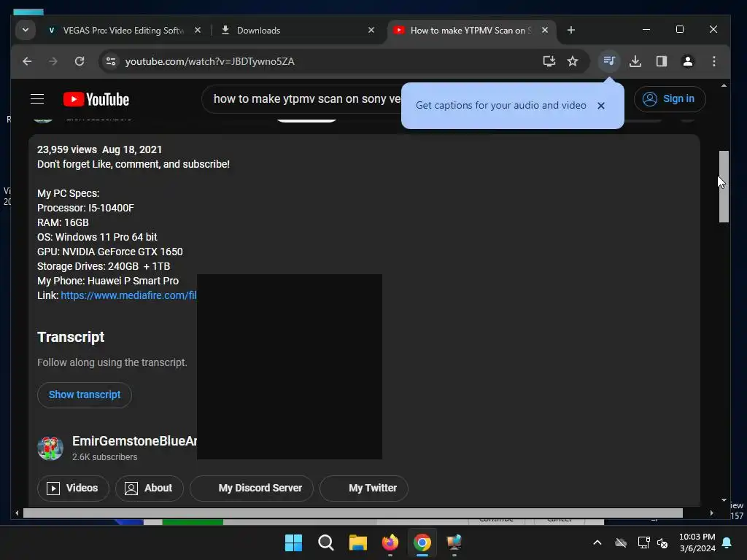Click the forward navigation arrow
The height and width of the screenshot is (560, 747).
pos(53,61)
